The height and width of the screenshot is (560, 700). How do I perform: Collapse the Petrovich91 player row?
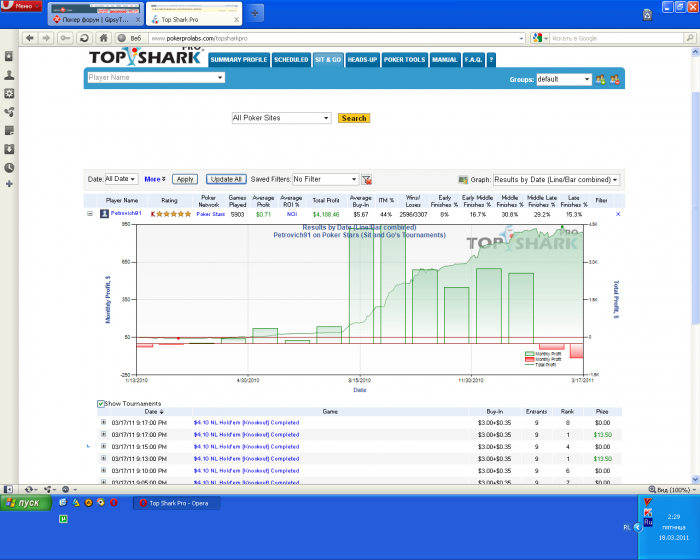coord(90,214)
